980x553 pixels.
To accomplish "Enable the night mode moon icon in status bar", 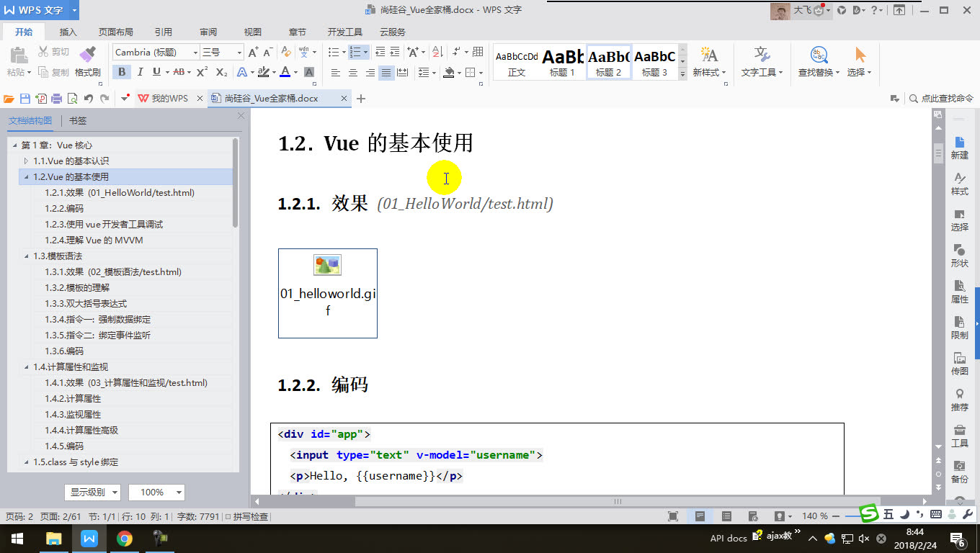I will tap(904, 514).
